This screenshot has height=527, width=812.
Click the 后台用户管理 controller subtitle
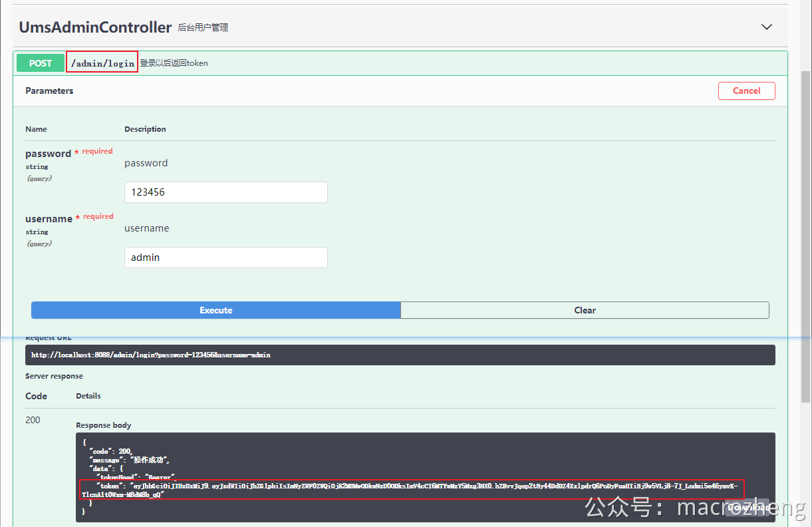(x=203, y=28)
